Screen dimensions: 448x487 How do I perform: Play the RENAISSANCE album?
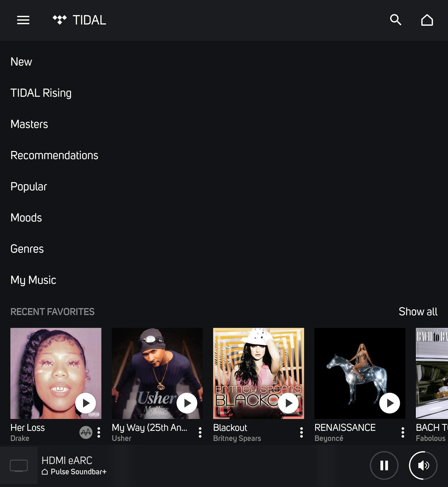390,403
